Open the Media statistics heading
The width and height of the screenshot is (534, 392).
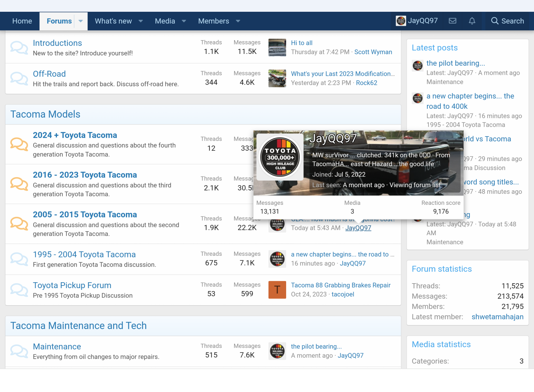(441, 345)
